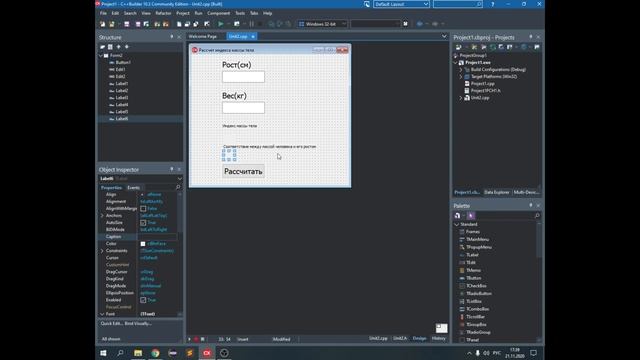
Task: Toggle the AlignWithMargins False checkbox
Action: 143,209
